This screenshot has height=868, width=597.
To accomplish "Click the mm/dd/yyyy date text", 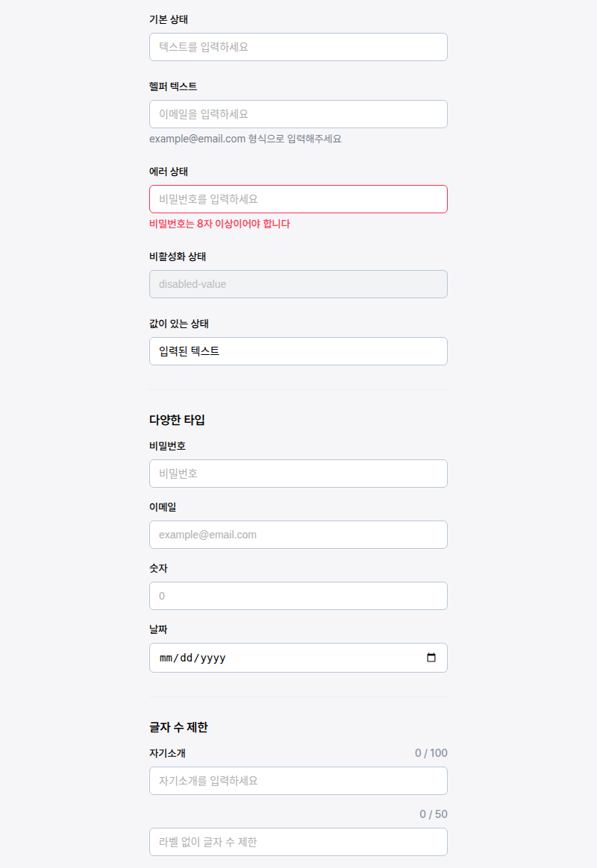I will click(193, 658).
